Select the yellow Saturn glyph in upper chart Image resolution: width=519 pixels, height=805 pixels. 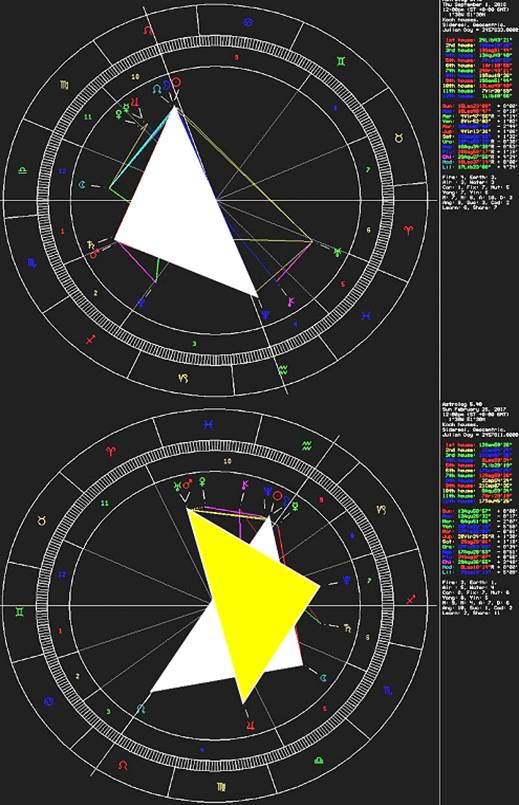pos(91,244)
